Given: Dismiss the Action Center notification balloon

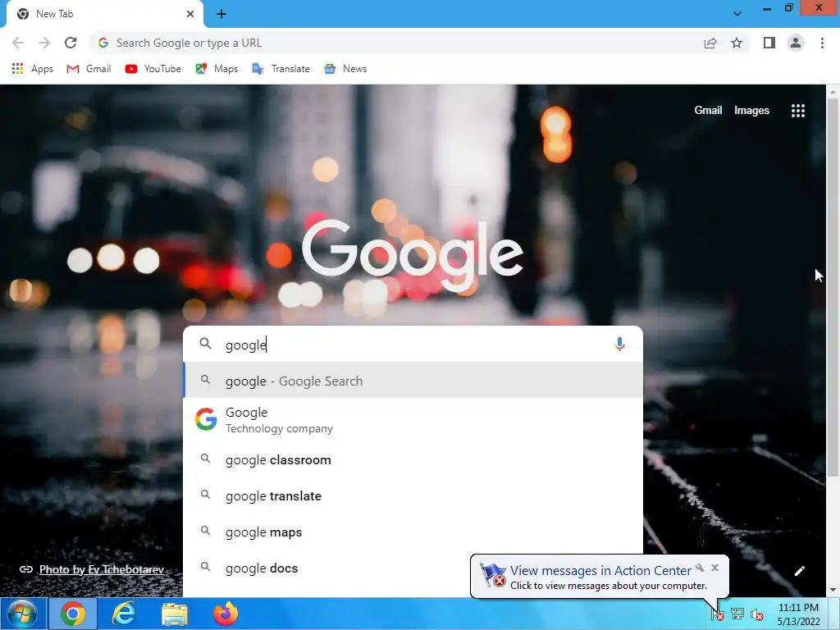Looking at the screenshot, I should click(x=714, y=568).
